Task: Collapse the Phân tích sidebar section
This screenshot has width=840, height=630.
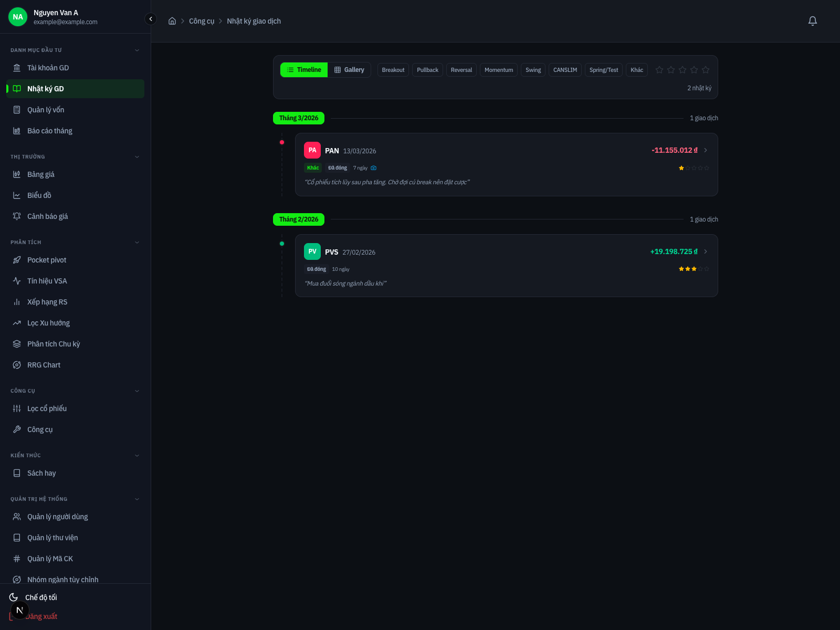Action: (137, 243)
